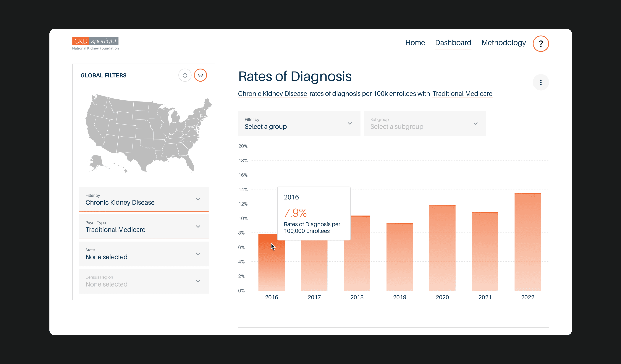Expand the Chronic Kidney Disease filter dropdown
This screenshot has height=364, width=621.
click(x=144, y=199)
